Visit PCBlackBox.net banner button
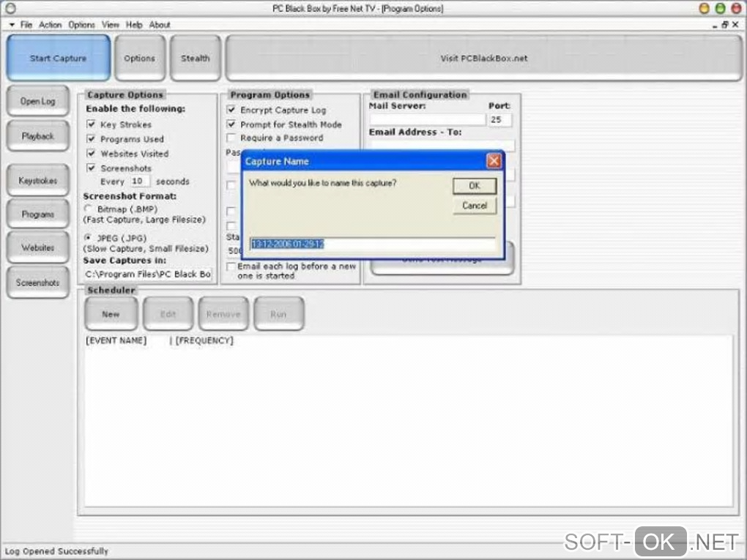Viewport: 747px width, 560px height. click(x=483, y=58)
